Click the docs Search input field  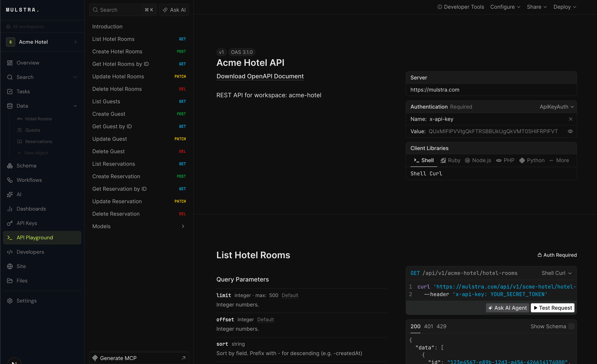point(123,10)
